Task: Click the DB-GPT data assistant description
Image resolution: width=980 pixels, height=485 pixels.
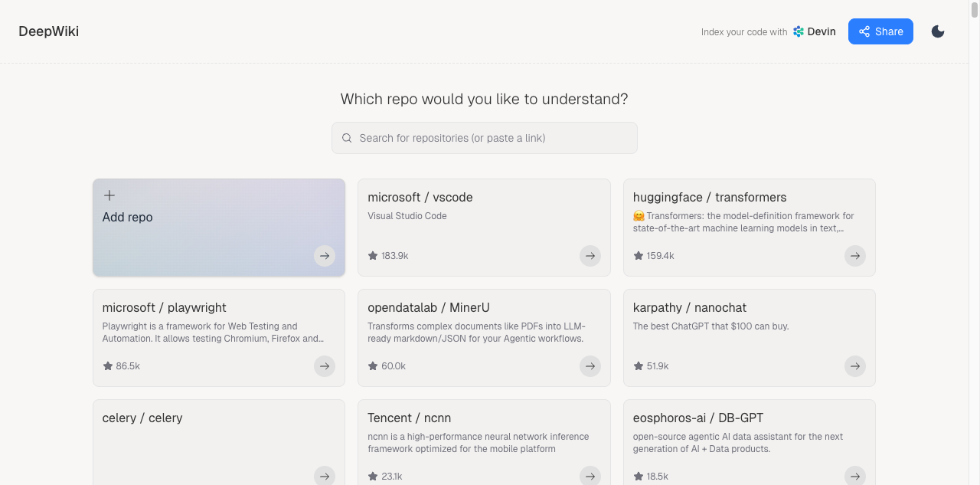Action: 738,443
